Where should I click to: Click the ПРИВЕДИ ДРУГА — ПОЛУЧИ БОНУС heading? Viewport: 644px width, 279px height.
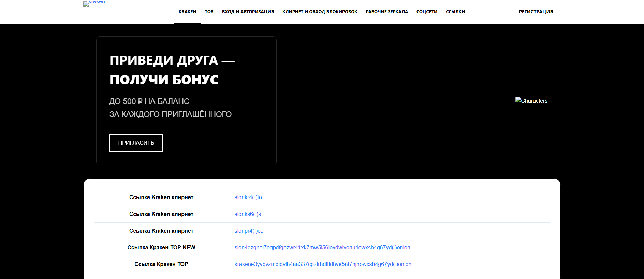tap(172, 70)
